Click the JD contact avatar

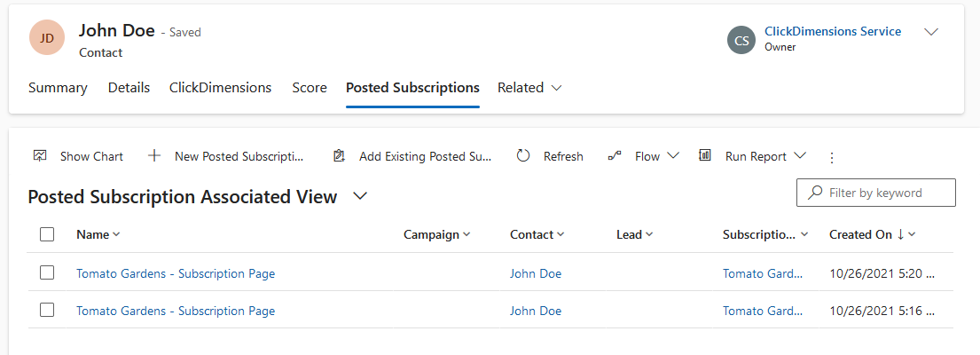coord(47,37)
